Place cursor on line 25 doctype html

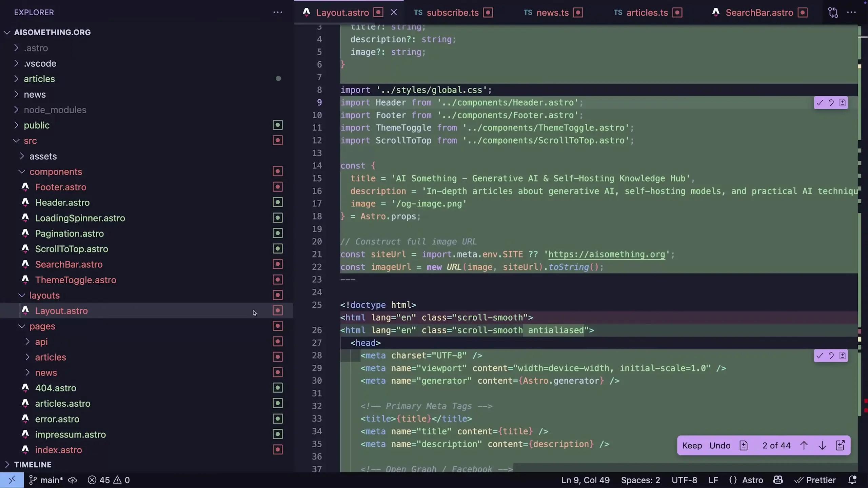click(x=378, y=305)
